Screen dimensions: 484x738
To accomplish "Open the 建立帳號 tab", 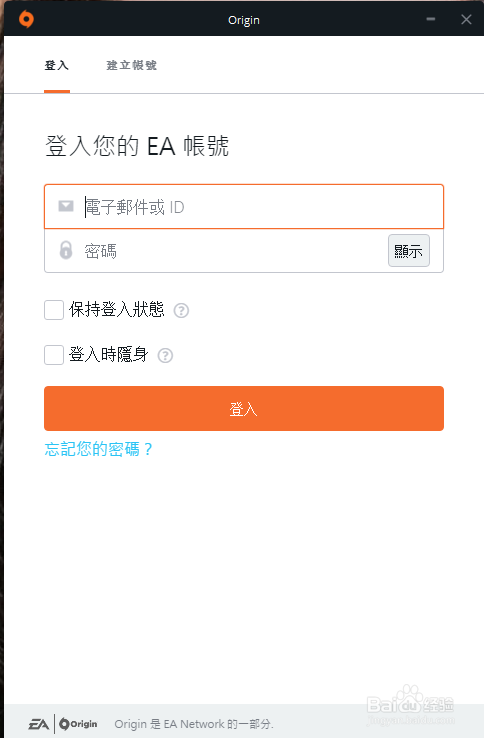I will click(x=131, y=65).
